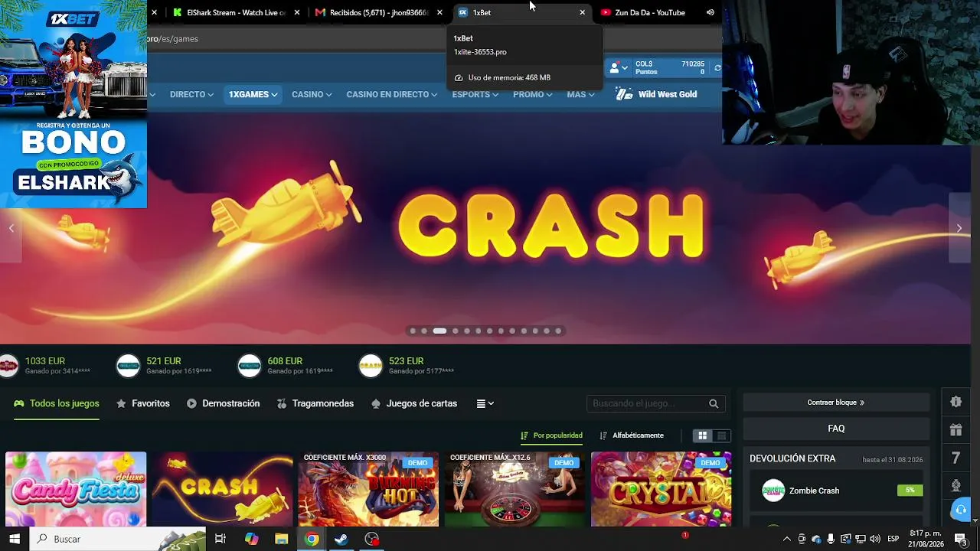Click the Zombie Crash logo icon
This screenshot has height=551, width=980.
pos(773,491)
